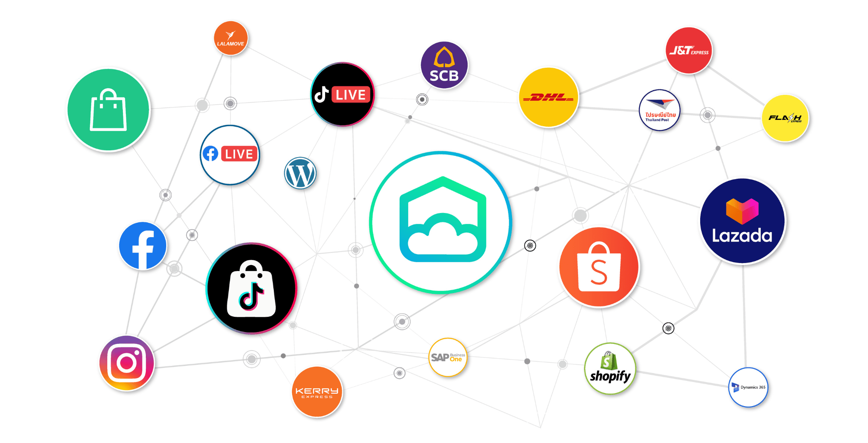Click the Lalamove orange logo
Viewport: 868px width, 443px height.
pos(231,38)
